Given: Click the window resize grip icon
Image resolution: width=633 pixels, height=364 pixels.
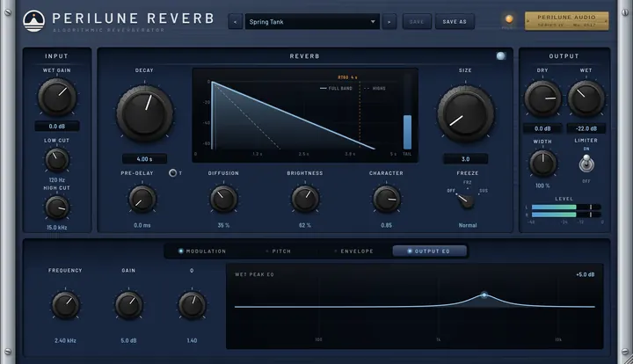Looking at the screenshot, I should tap(628, 359).
